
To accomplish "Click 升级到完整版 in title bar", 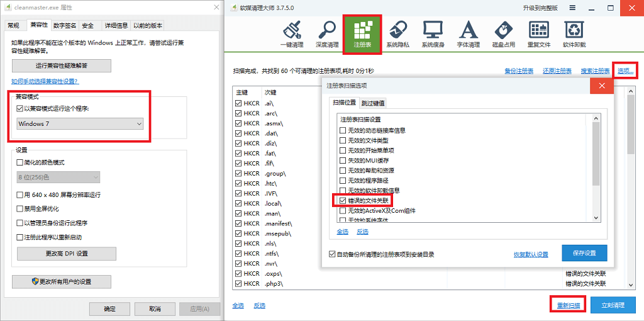I will [540, 8].
